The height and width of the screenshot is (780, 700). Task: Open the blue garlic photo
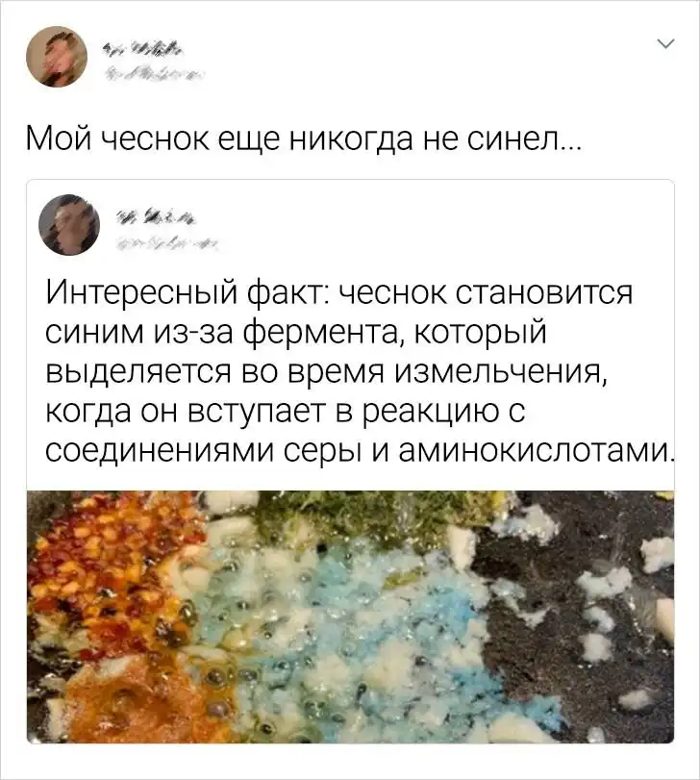point(351,616)
